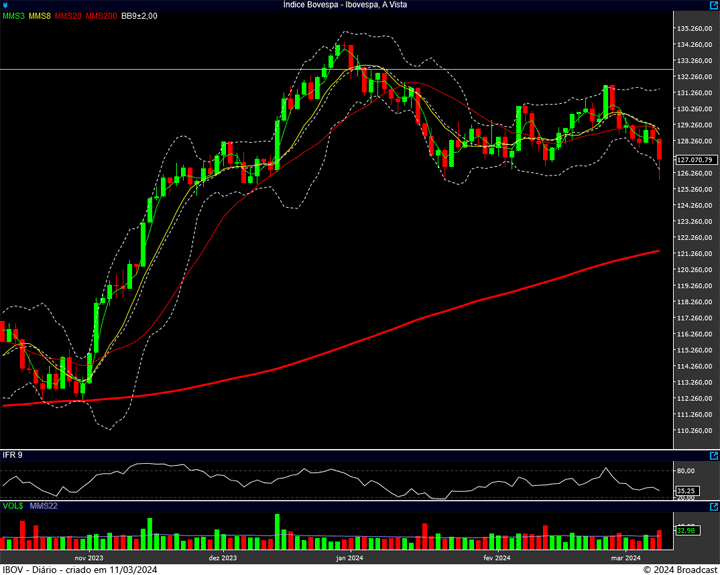The width and height of the screenshot is (720, 575).
Task: Click the MMS20 indicator label
Action: click(x=69, y=16)
